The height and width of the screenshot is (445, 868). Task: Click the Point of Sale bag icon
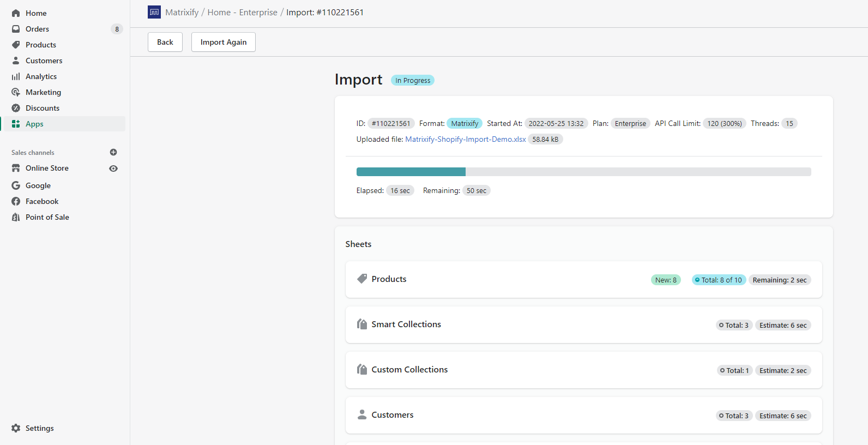pos(16,217)
